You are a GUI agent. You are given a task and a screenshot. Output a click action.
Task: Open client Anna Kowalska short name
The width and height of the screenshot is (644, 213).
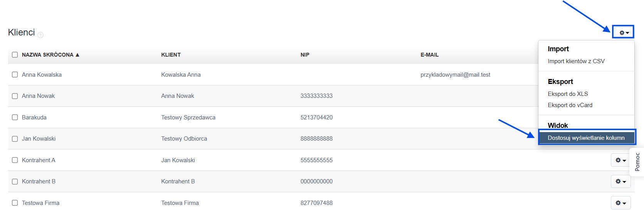(x=42, y=75)
